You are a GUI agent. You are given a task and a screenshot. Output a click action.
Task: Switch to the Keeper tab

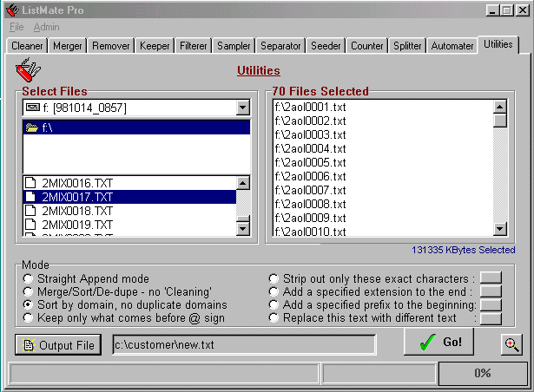point(155,46)
